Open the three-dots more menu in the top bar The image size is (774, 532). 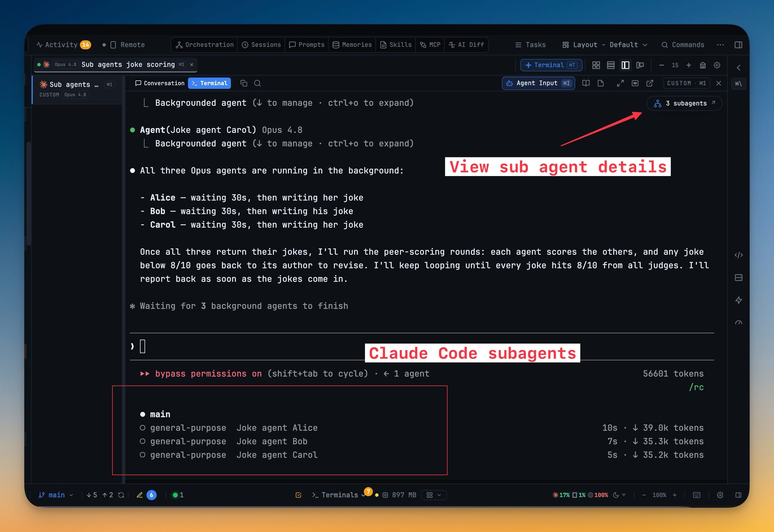point(720,45)
